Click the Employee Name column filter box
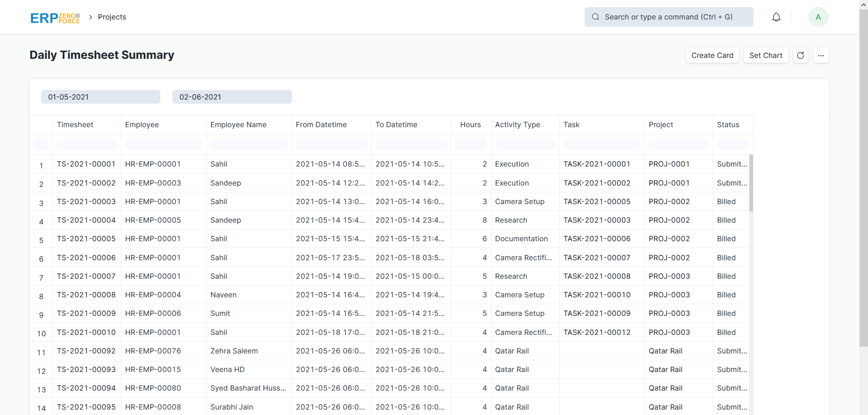The width and height of the screenshot is (868, 415). [x=249, y=144]
